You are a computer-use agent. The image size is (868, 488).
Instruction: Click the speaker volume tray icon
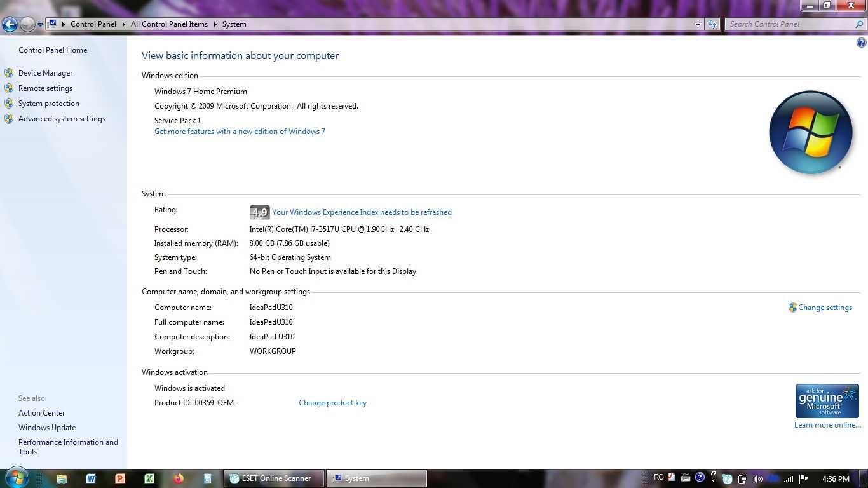tap(757, 479)
